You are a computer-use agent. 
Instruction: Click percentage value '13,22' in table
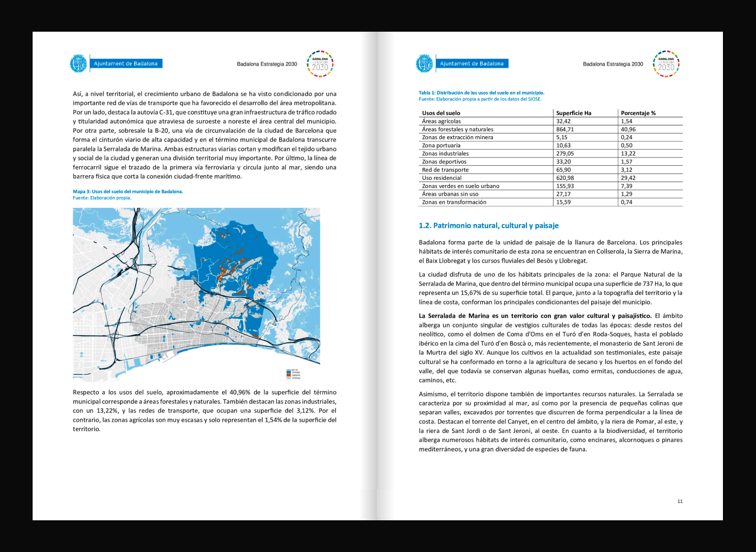[x=628, y=154]
